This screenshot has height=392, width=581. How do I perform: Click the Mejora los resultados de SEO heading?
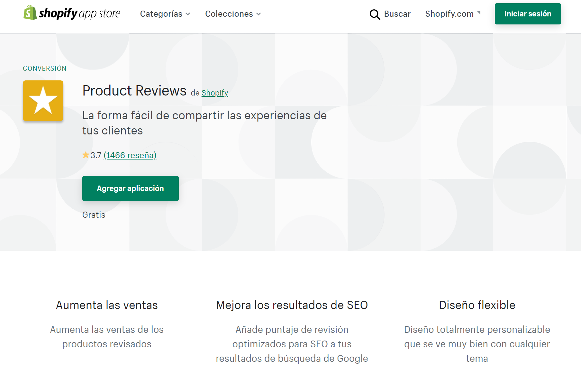tap(292, 305)
